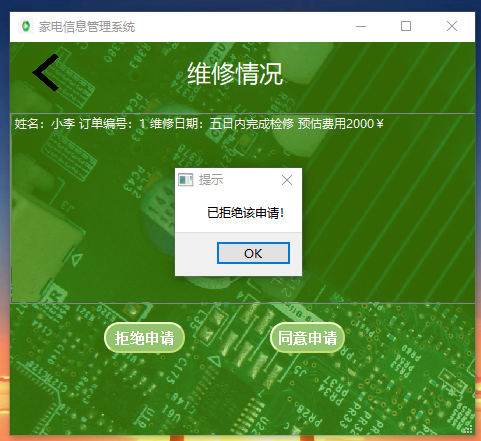Click the 拒绝申请 button
The height and width of the screenshot is (441, 481).
(144, 338)
